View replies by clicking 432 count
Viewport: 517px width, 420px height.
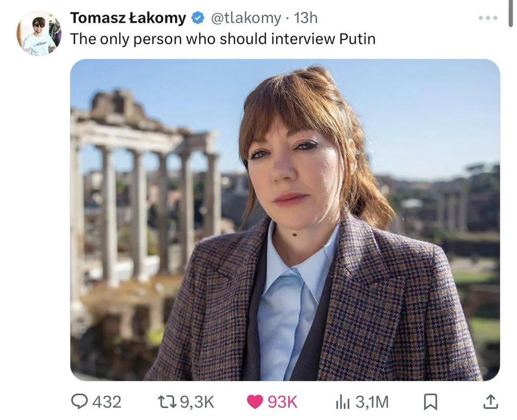point(107,401)
